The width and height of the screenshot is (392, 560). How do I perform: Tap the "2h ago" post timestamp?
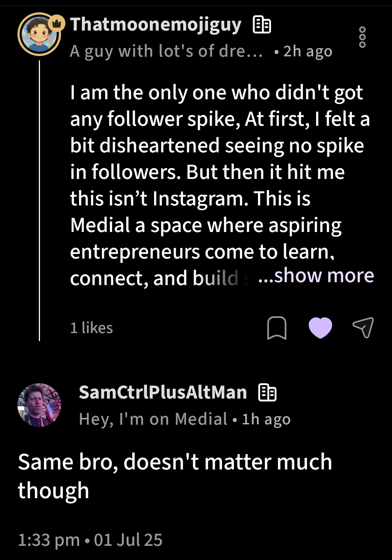[x=308, y=51]
